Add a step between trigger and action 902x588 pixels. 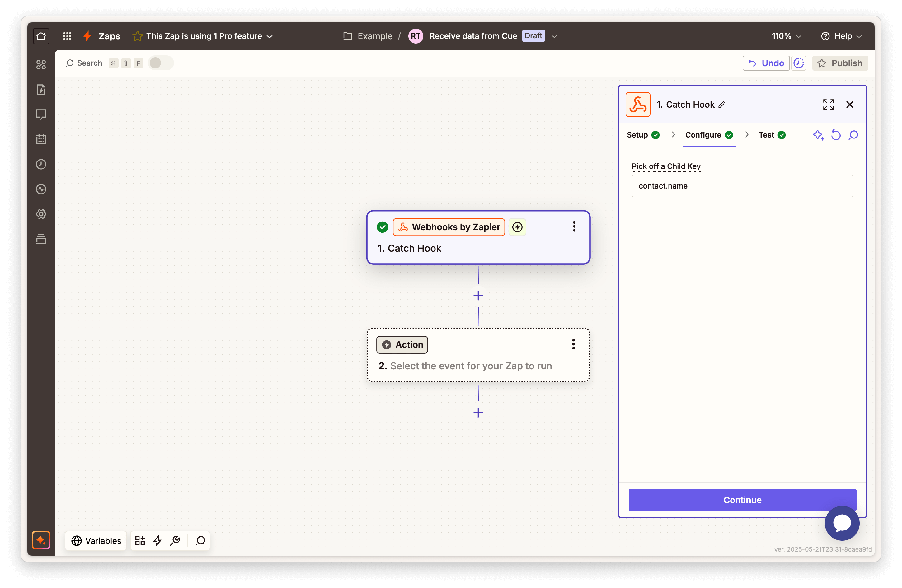478,296
